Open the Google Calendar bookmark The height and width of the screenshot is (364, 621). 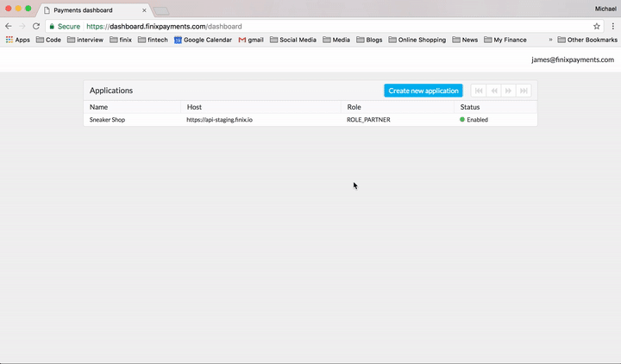click(x=203, y=40)
